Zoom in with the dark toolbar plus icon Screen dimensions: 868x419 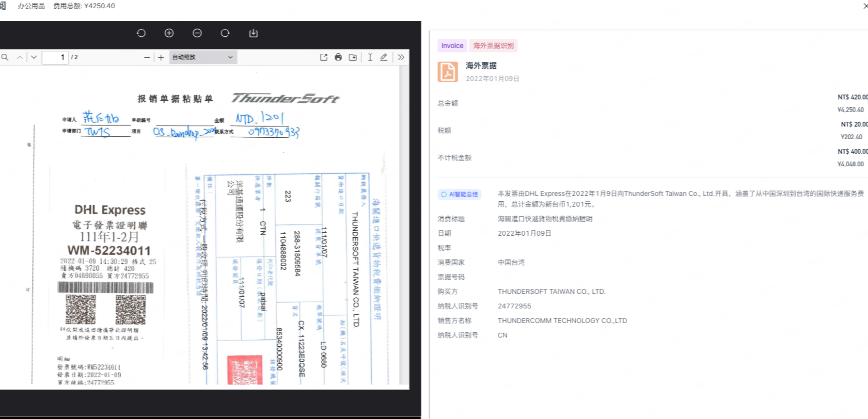pyautogui.click(x=169, y=33)
